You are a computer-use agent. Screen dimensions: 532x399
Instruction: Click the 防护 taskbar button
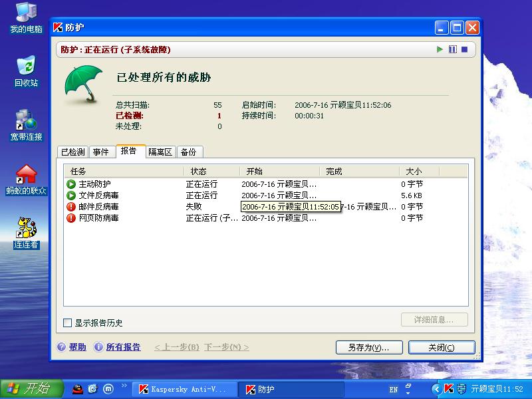(x=291, y=389)
